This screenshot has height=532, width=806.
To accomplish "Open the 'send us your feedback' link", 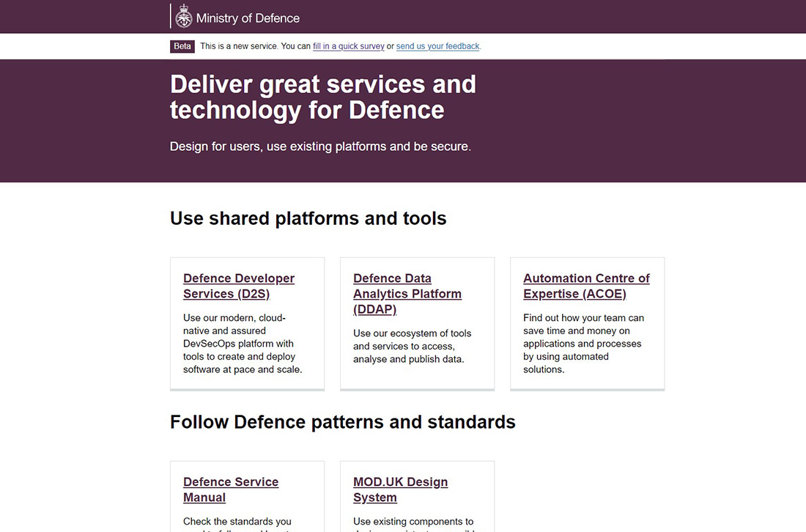I will coord(438,46).
